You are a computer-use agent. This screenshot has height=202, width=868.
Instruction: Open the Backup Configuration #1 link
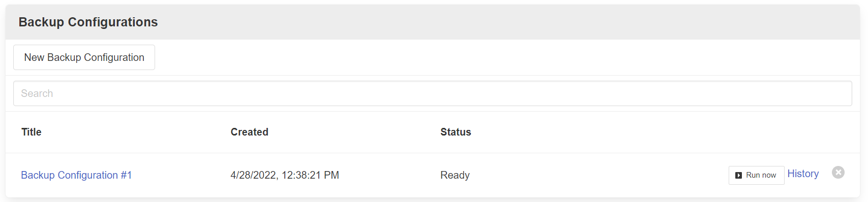[76, 175]
